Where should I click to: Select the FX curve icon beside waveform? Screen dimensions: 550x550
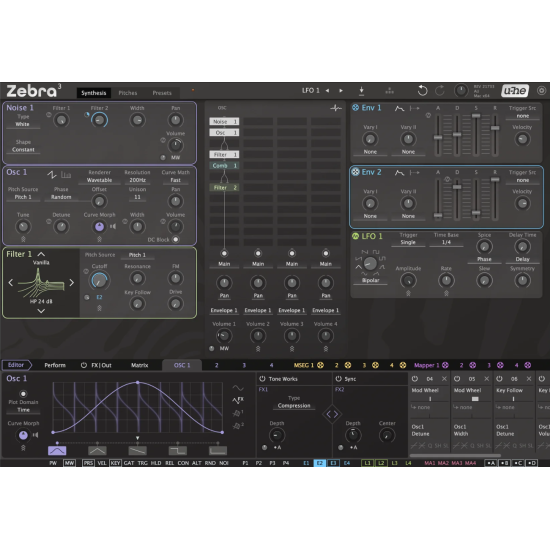coord(238,400)
